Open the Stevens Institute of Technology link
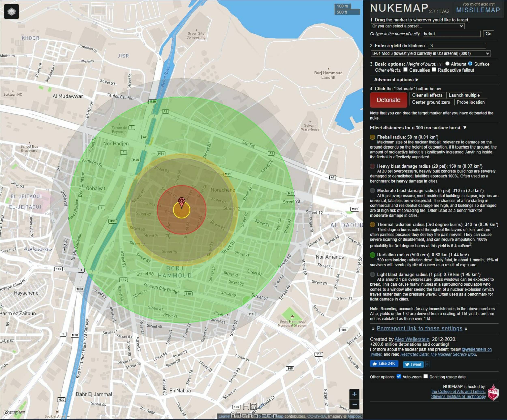This screenshot has width=507, height=420. click(x=458, y=396)
